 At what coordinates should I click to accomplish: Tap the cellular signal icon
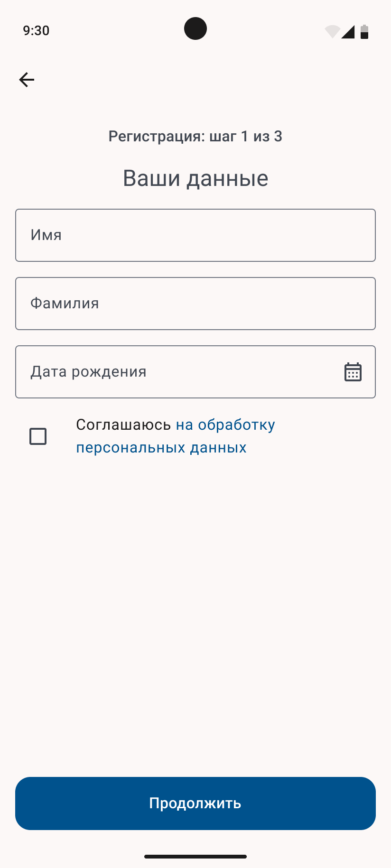click(x=348, y=32)
